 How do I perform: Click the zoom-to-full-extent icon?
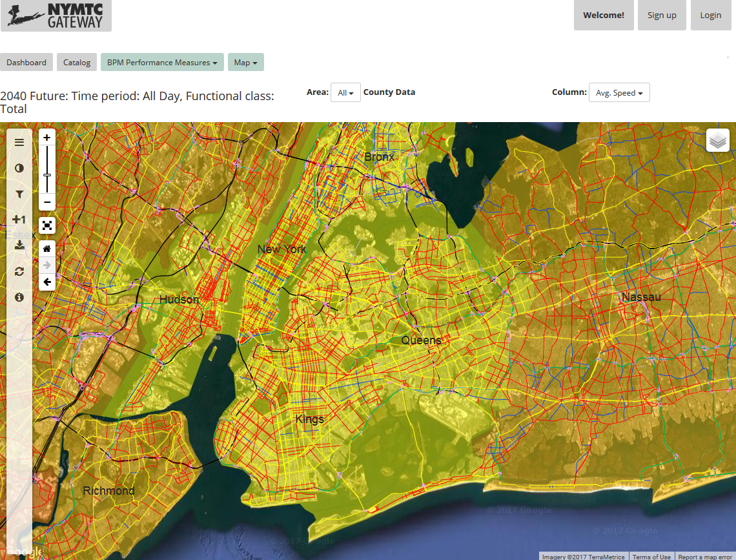[47, 226]
